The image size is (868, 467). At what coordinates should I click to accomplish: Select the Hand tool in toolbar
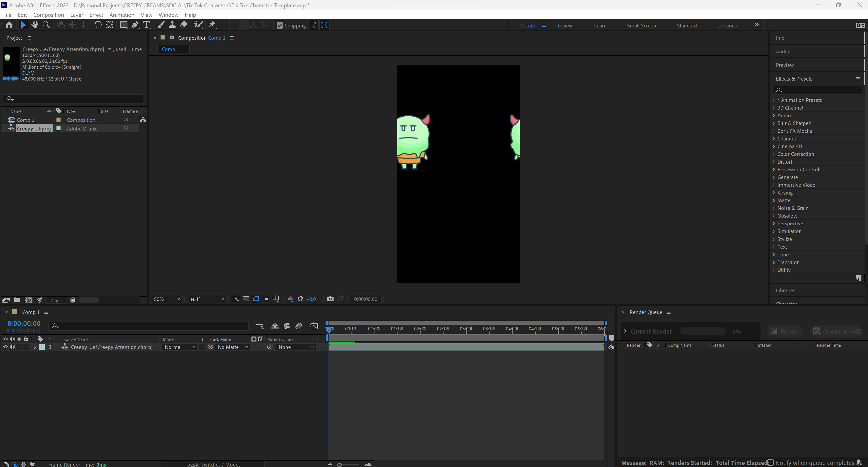point(35,25)
